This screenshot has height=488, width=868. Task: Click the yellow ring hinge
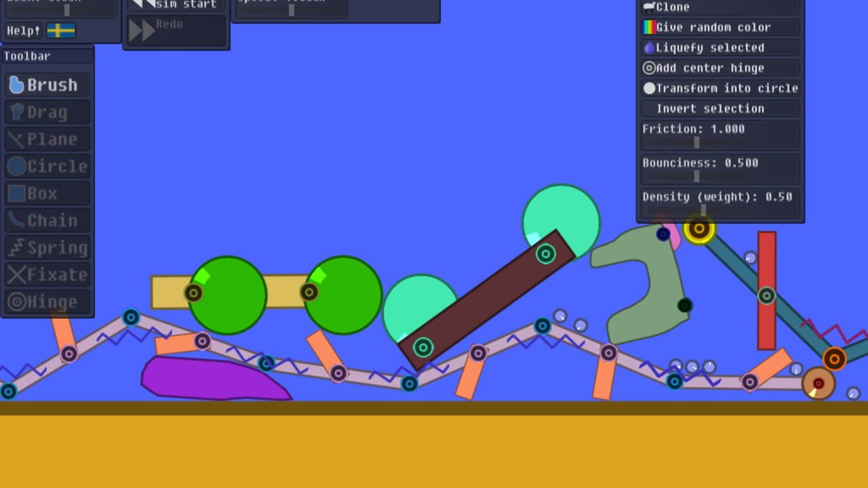699,228
